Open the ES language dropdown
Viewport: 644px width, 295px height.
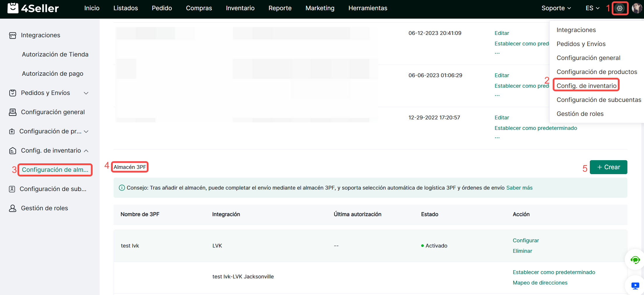pyautogui.click(x=592, y=8)
